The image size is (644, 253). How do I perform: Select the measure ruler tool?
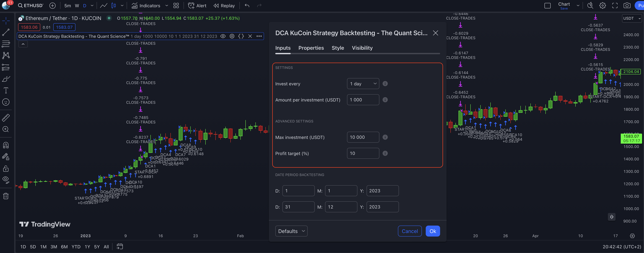pyautogui.click(x=6, y=118)
